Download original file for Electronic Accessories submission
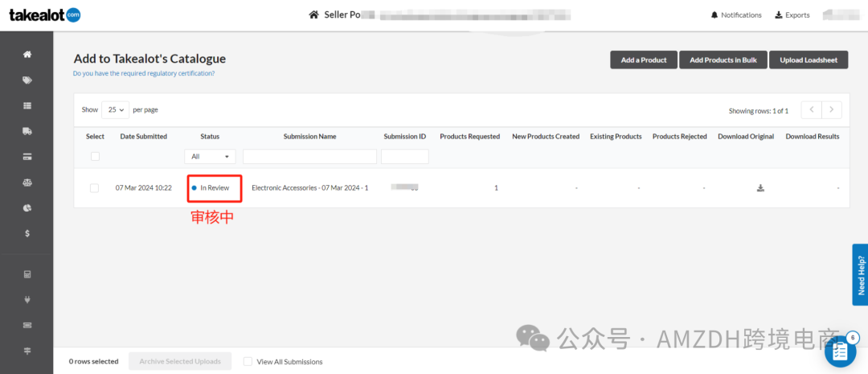The image size is (868, 374). click(760, 188)
